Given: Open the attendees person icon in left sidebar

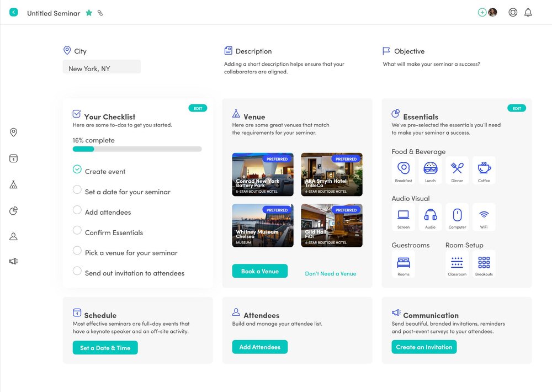Looking at the screenshot, I should [x=13, y=236].
